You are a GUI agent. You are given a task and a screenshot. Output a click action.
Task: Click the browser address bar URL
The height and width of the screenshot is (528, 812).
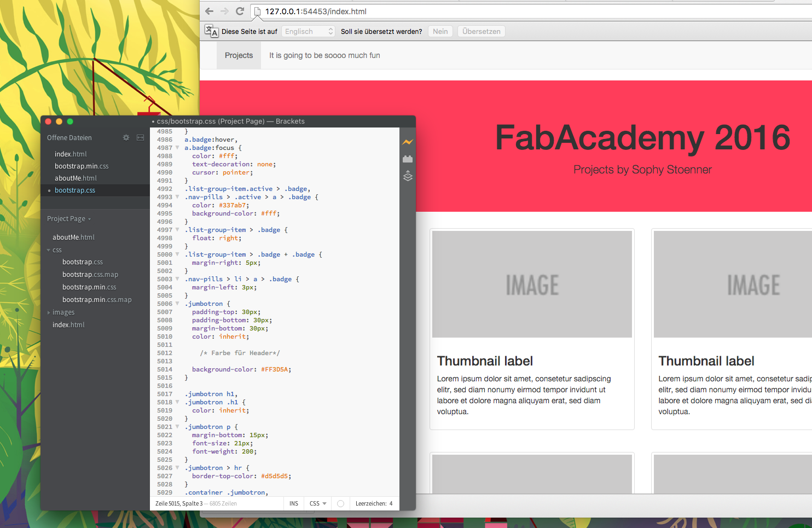point(316,11)
